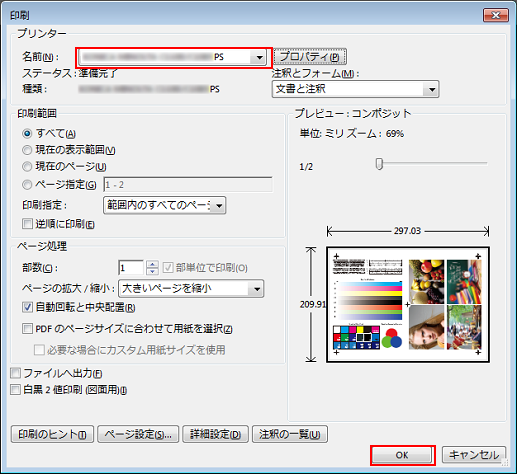Image resolution: width=517 pixels, height=474 pixels.
Task: Click the print preview thumbnail
Action: (408, 305)
